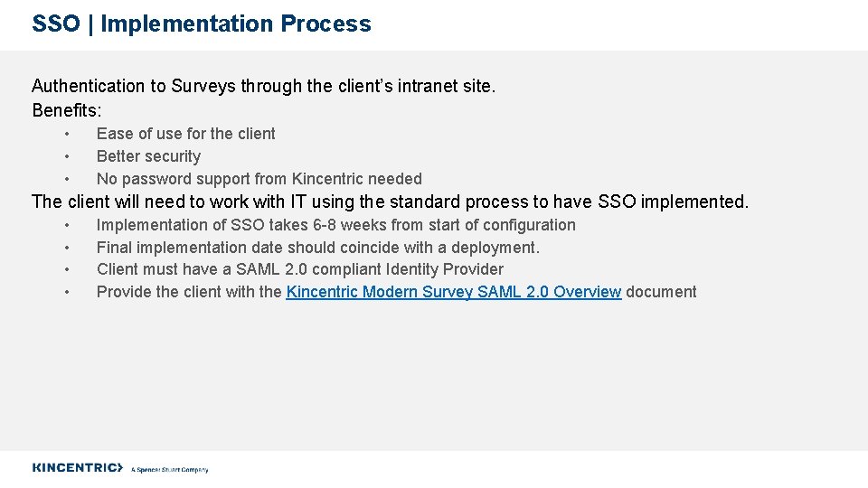Click the "Benefits:" heading text
This screenshot has width=868, height=488.
click(x=67, y=110)
